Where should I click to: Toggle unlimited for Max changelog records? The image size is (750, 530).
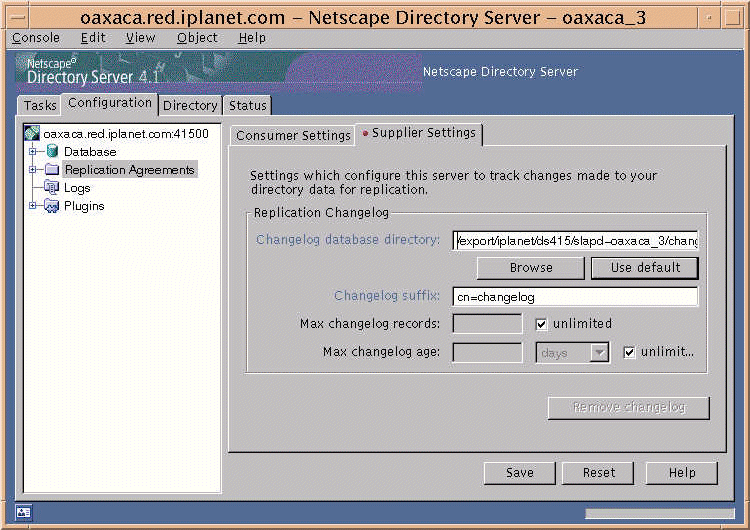click(x=541, y=324)
